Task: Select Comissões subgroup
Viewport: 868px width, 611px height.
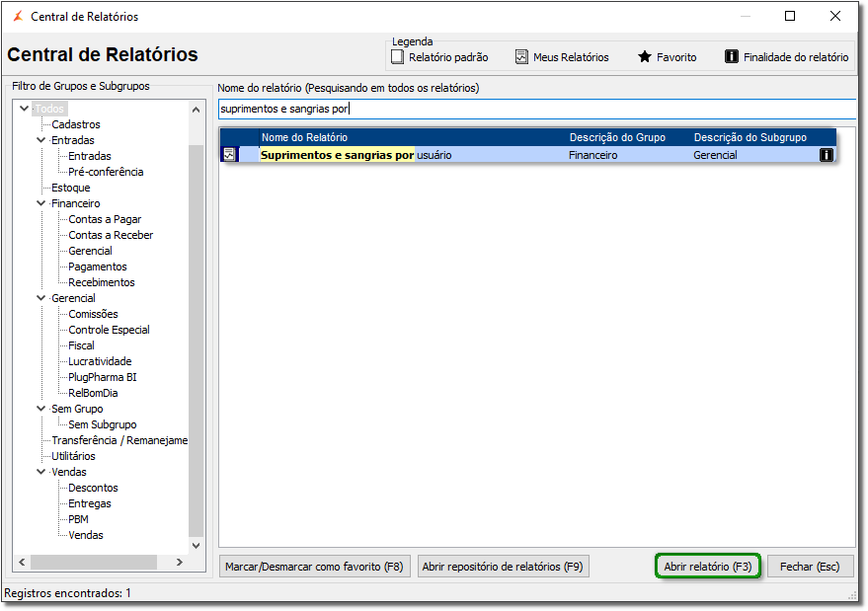Action: click(93, 314)
